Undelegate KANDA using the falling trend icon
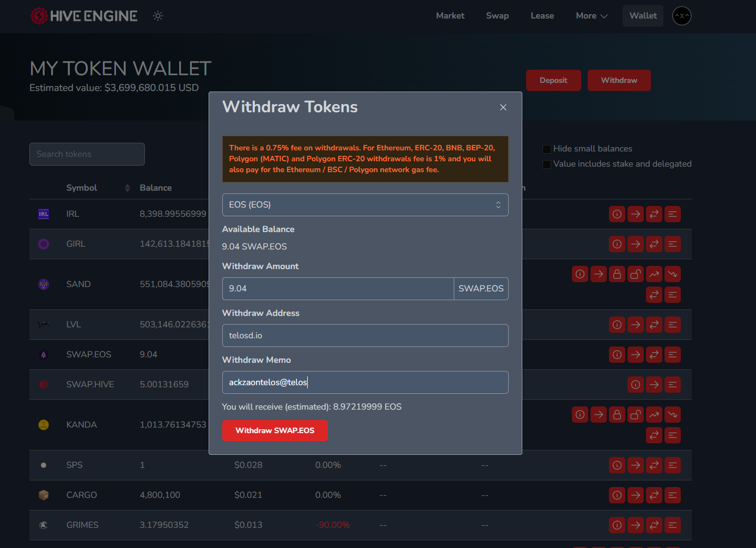756x548 pixels. click(x=673, y=415)
